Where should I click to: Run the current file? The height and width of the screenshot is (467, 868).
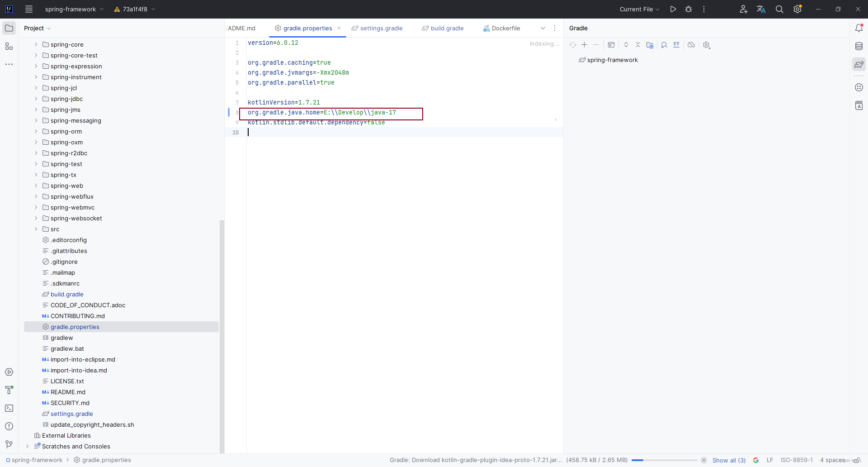(x=673, y=9)
